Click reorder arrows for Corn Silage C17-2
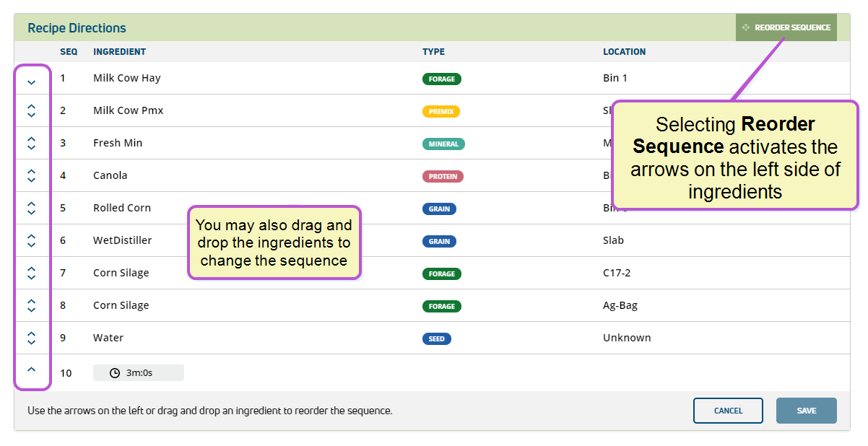Image resolution: width=868 pixels, height=446 pixels. tap(31, 273)
